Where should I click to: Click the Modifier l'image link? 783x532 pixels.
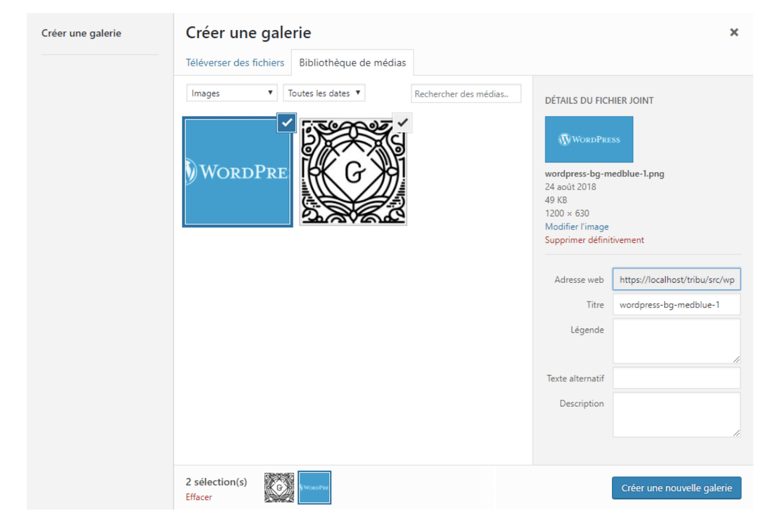576,227
